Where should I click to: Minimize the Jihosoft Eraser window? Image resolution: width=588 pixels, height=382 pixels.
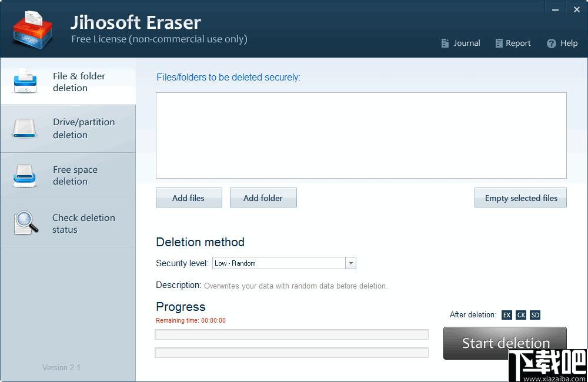click(556, 10)
